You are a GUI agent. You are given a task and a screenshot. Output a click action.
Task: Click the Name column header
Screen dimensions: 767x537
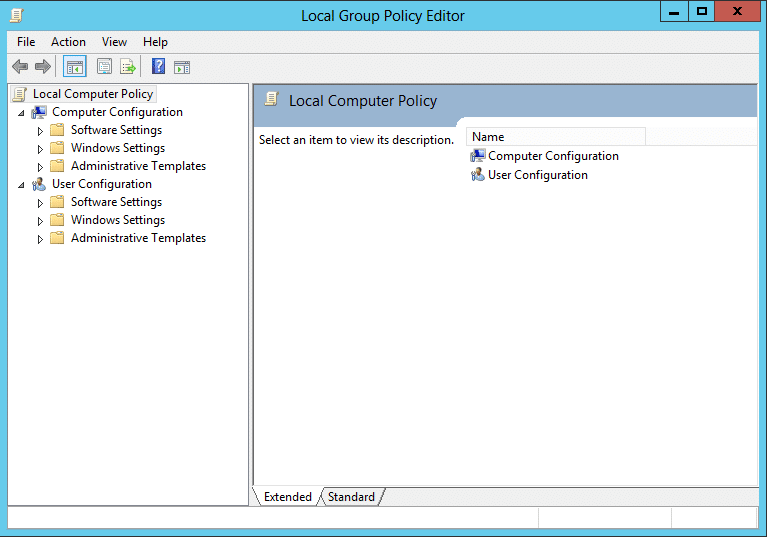556,137
